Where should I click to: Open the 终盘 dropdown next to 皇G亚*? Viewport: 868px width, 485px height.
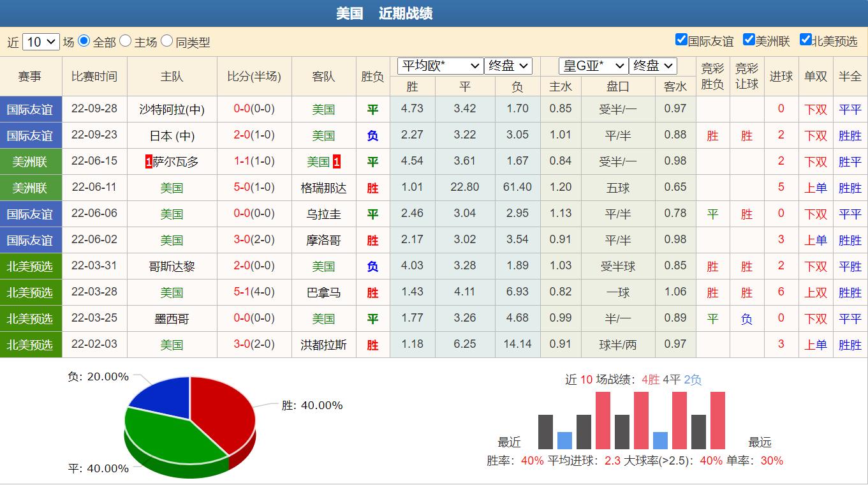(652, 66)
